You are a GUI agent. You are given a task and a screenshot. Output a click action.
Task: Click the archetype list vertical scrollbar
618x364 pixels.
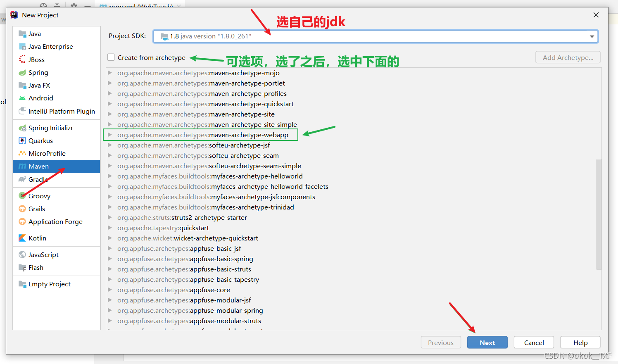click(x=599, y=214)
